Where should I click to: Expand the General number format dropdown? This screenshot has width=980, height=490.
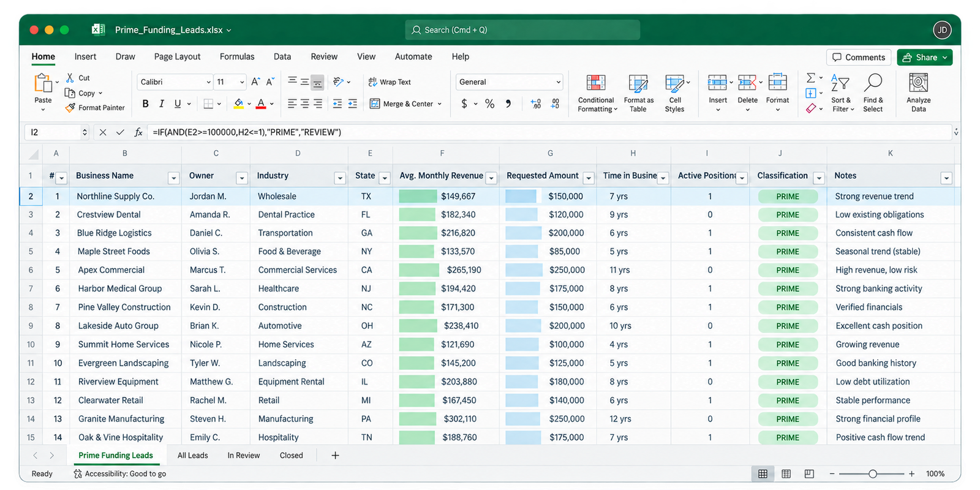[558, 82]
